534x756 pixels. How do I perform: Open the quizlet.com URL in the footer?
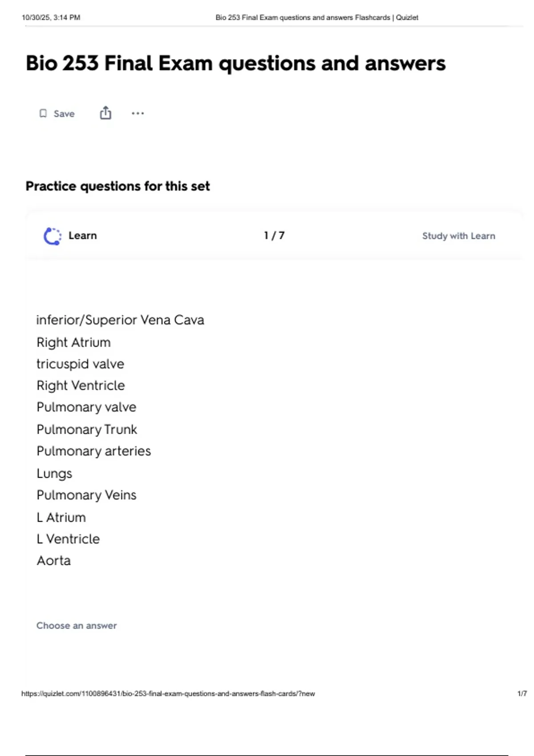click(x=168, y=694)
